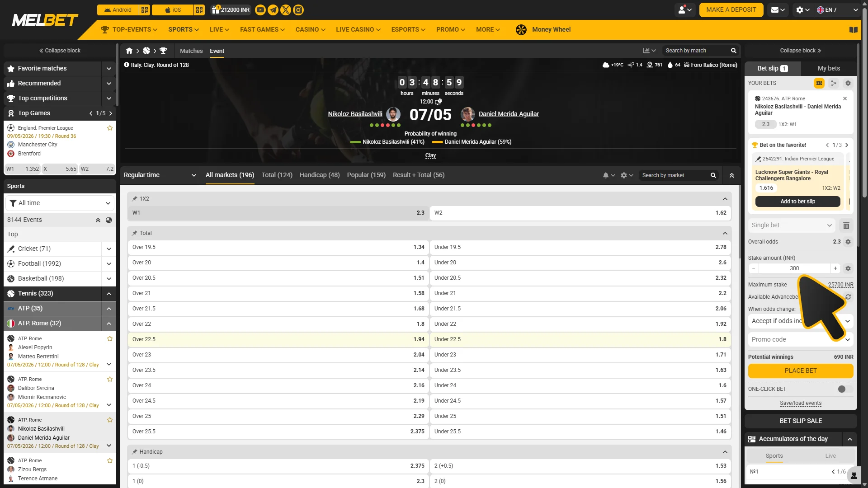The width and height of the screenshot is (868, 488).
Task: Click Add to bet slip button
Action: [797, 202]
